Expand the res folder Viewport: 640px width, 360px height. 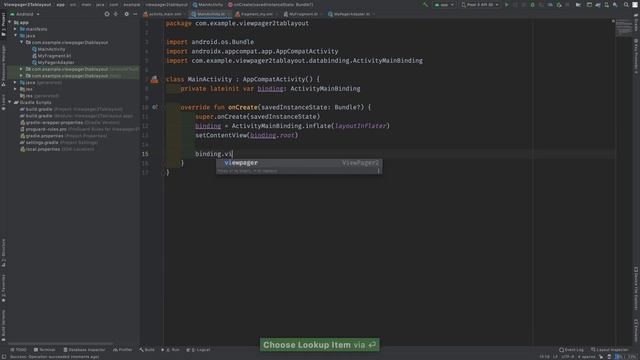(16, 89)
